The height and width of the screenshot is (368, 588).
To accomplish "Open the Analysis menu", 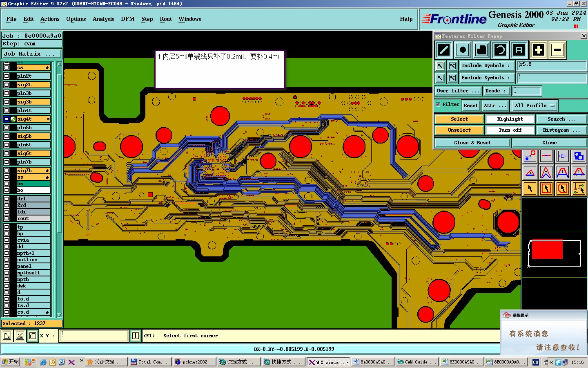I will [x=103, y=19].
